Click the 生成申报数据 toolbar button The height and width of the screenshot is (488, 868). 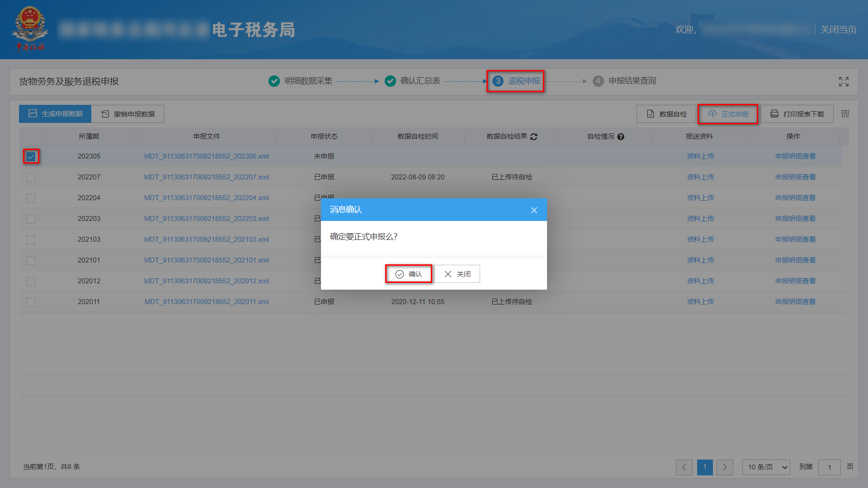pyautogui.click(x=55, y=113)
